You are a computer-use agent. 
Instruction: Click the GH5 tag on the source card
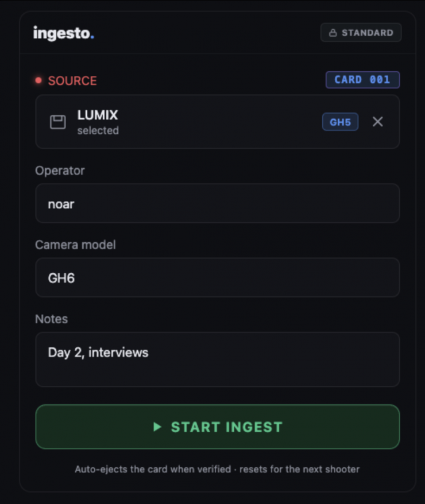tap(340, 122)
